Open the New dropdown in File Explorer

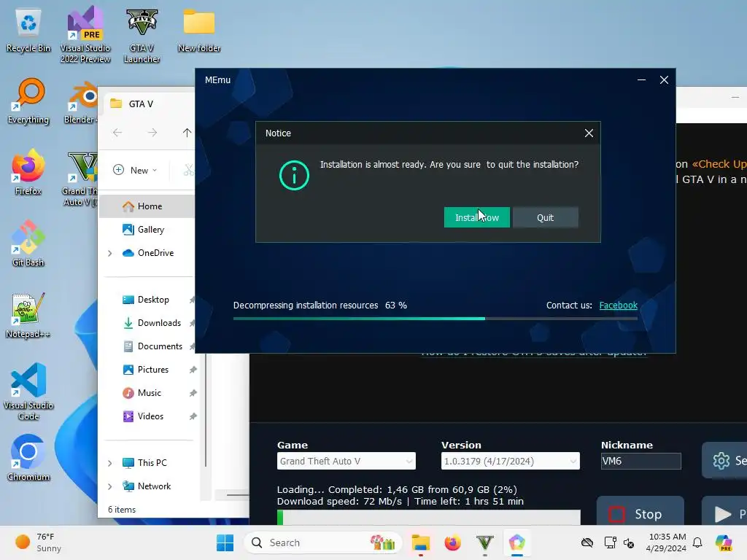[x=135, y=170]
